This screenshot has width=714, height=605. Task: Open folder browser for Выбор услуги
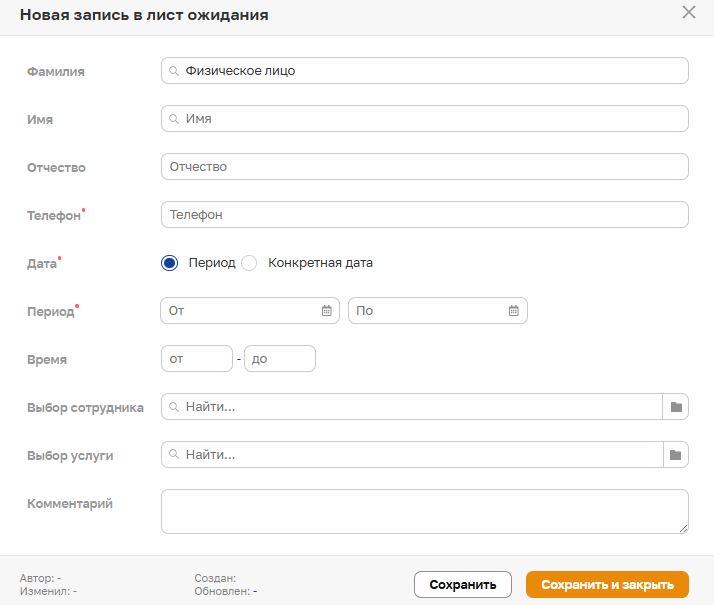pyautogui.click(x=676, y=455)
